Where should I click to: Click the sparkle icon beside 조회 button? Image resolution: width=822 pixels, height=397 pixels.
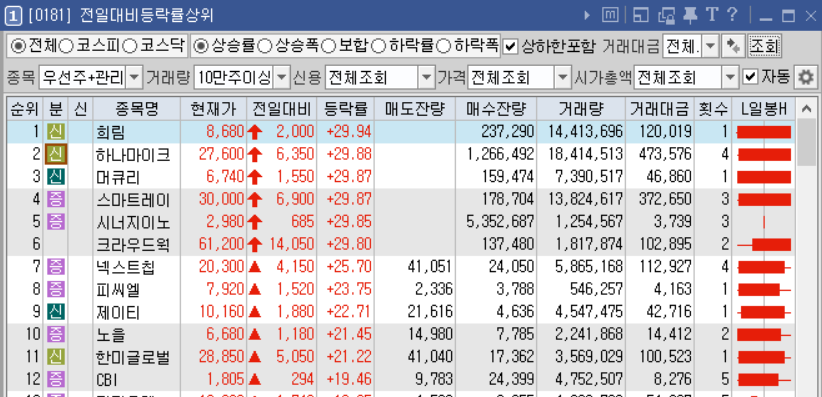[732, 47]
